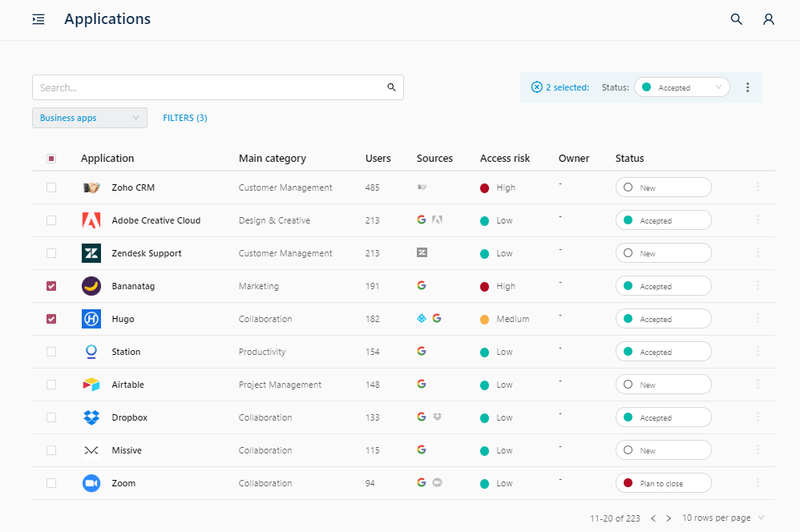This screenshot has height=532, width=800.
Task: Open the Station application name
Action: pyautogui.click(x=126, y=352)
